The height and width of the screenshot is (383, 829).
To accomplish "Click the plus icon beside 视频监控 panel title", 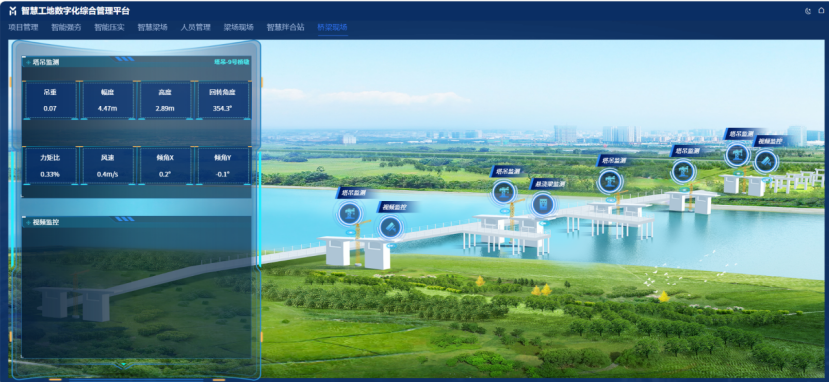I will point(28,223).
